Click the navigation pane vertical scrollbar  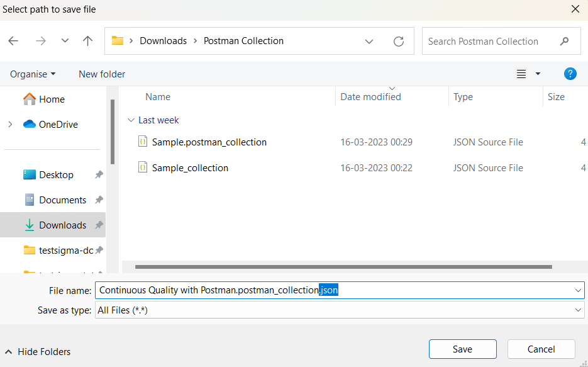113,132
